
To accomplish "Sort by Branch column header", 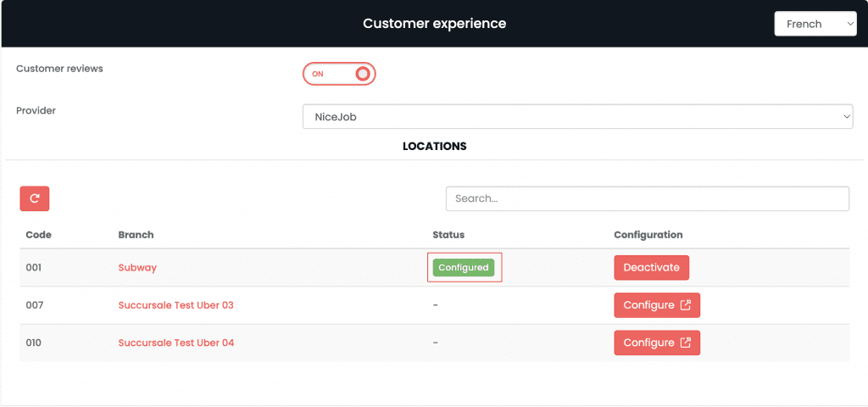I will click(136, 235).
